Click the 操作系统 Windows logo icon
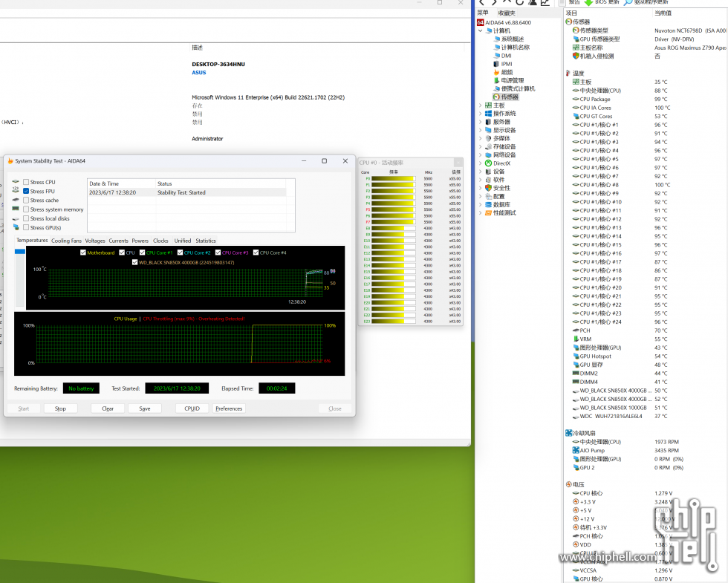728x583 pixels. [489, 113]
